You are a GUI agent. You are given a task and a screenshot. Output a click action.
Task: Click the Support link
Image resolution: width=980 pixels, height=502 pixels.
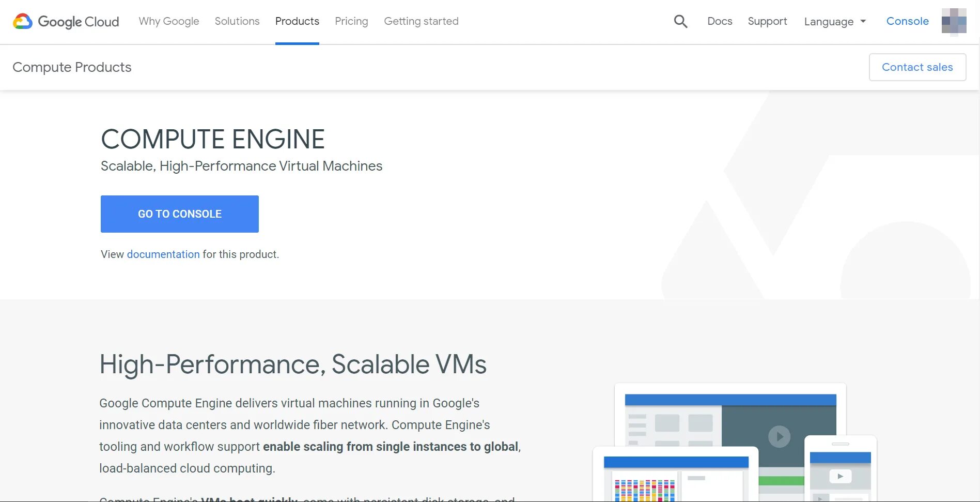(x=767, y=21)
